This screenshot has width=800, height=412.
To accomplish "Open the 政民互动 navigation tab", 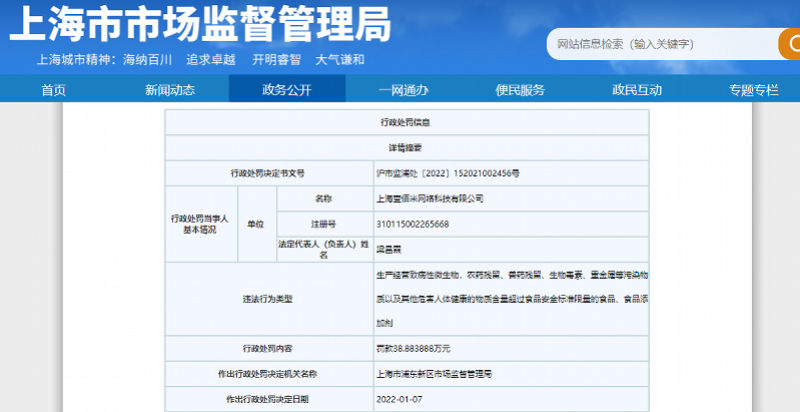I will [x=637, y=90].
